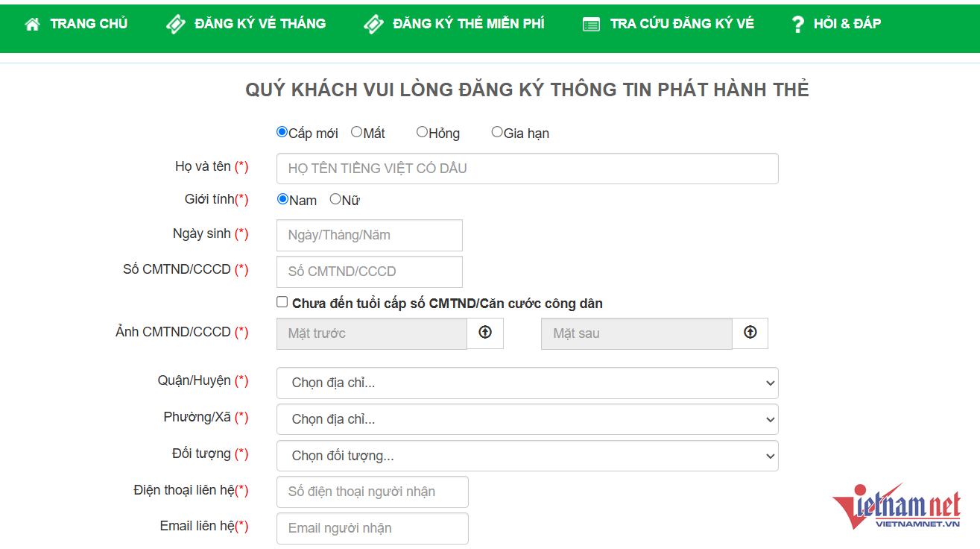Viewport: 980px width, 549px height.
Task: Click the upload icon for Mặt sau photo
Action: 750,333
